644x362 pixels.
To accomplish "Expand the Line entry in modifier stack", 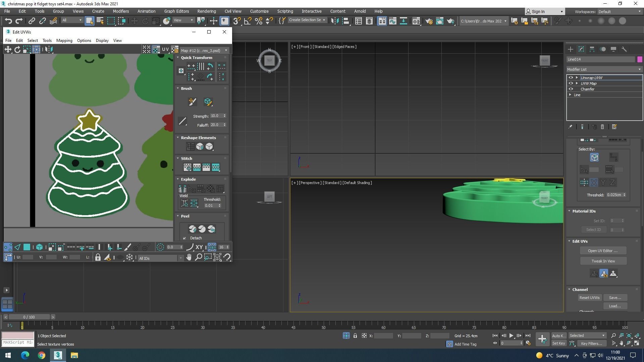I will point(570,95).
